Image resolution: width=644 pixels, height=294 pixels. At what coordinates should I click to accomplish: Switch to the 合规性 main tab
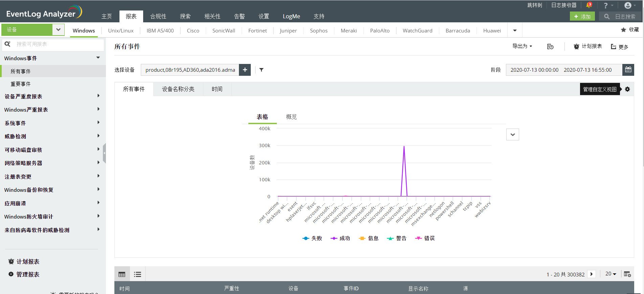158,16
